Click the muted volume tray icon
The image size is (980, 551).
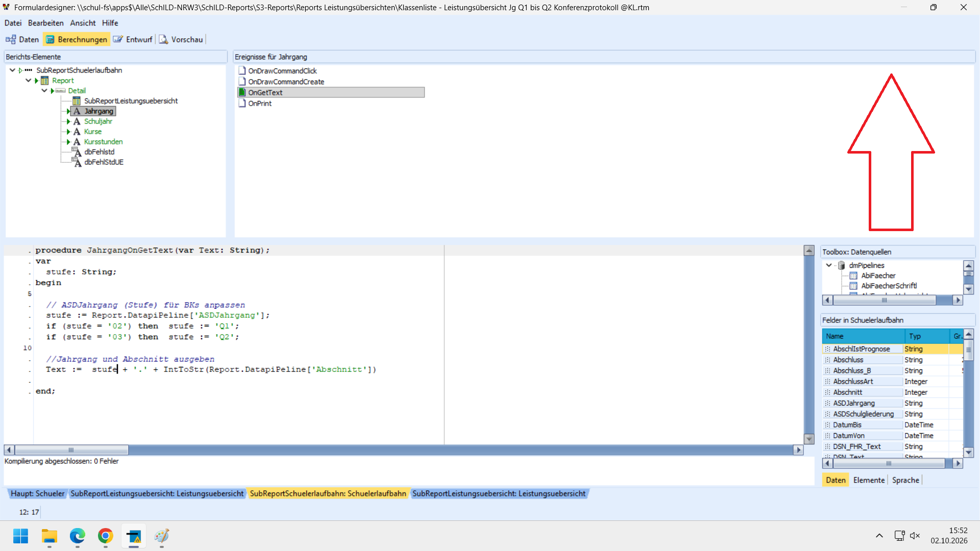pos(915,536)
